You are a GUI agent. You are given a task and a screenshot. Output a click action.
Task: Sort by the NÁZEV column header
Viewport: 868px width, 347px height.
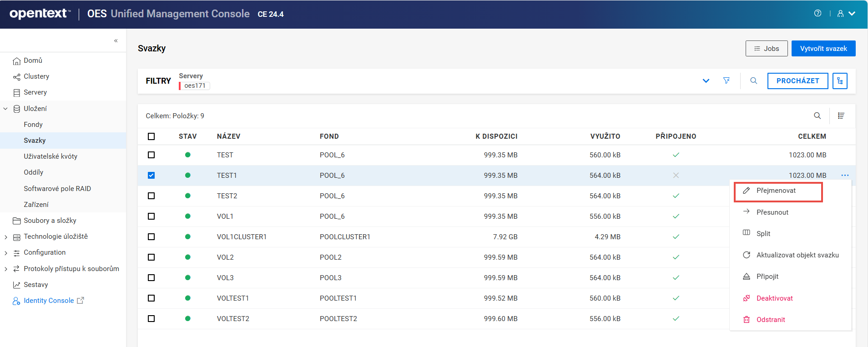pyautogui.click(x=228, y=136)
